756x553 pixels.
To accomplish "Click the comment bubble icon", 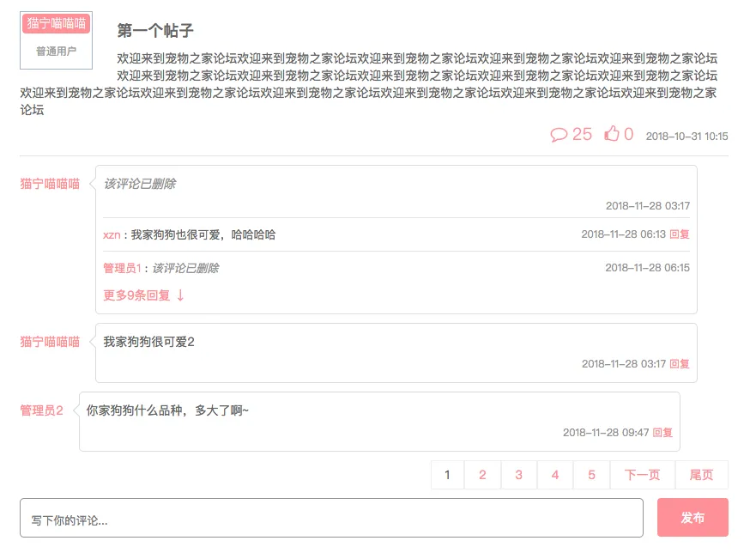I will click(559, 135).
